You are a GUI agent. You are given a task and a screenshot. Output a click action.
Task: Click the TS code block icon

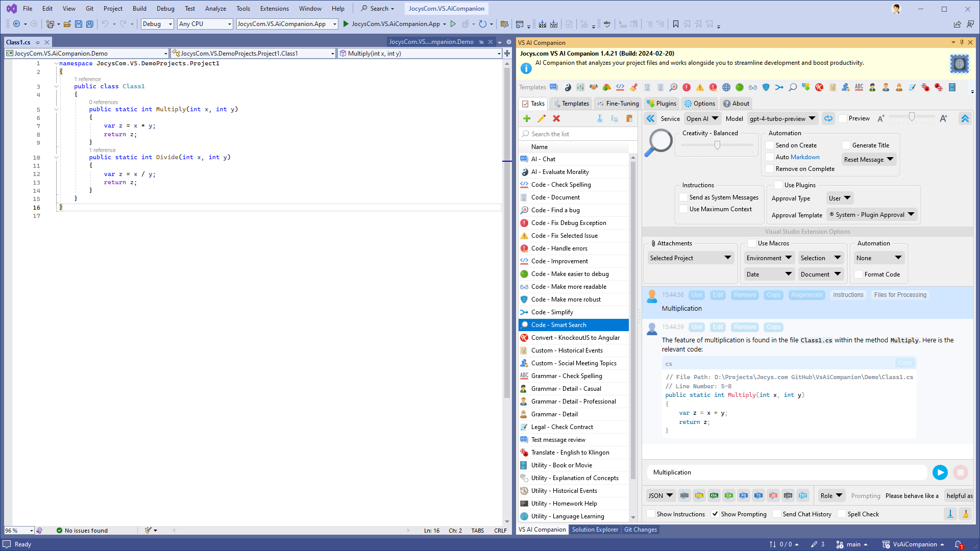tap(758, 495)
